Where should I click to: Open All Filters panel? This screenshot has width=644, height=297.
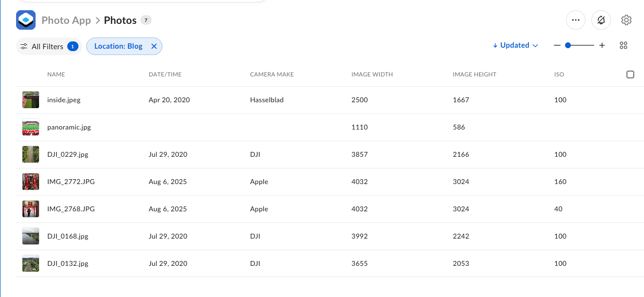point(47,46)
